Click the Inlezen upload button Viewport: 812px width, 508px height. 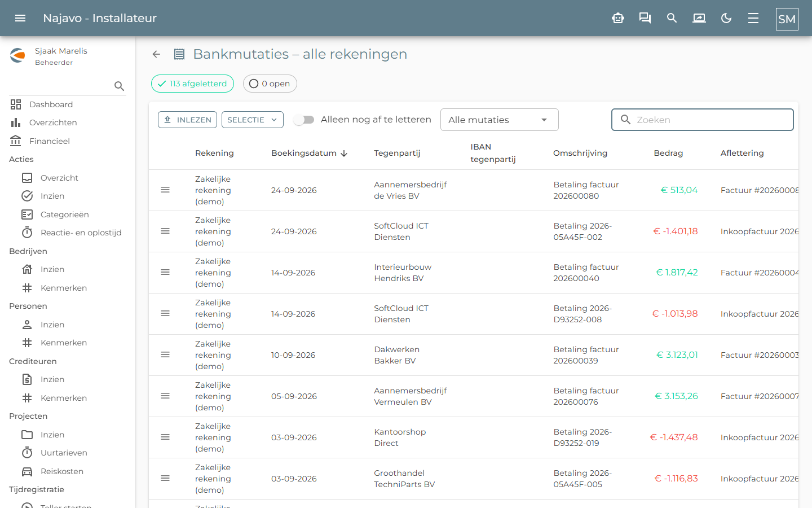coord(188,120)
